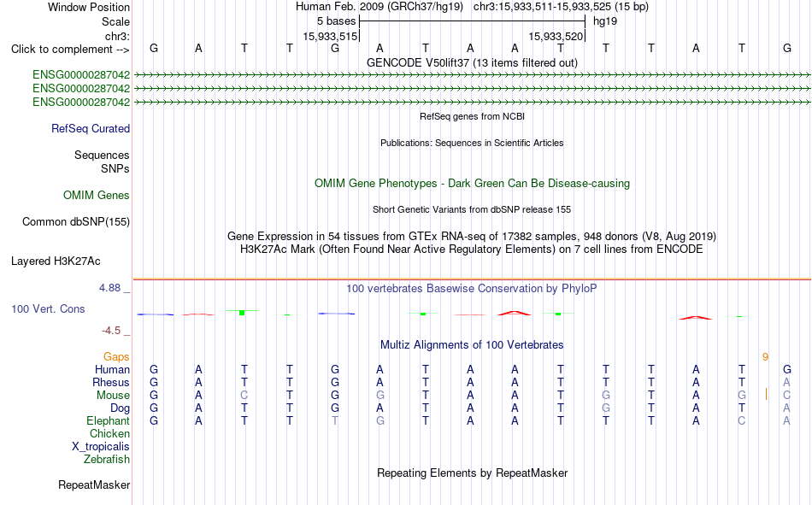Select the 'Mouse' species label

point(113,395)
